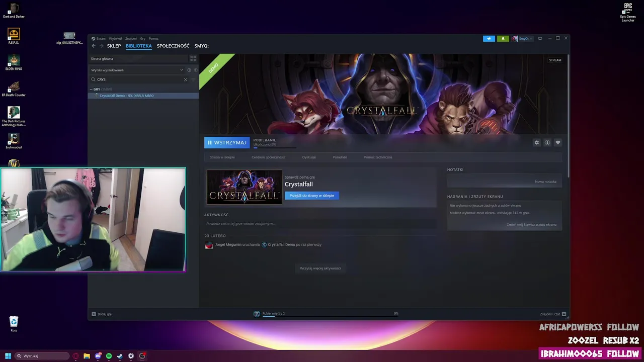Viewport: 644px width, 362px height.
Task: Open the SMYQ; profile tab
Action: 201,46
